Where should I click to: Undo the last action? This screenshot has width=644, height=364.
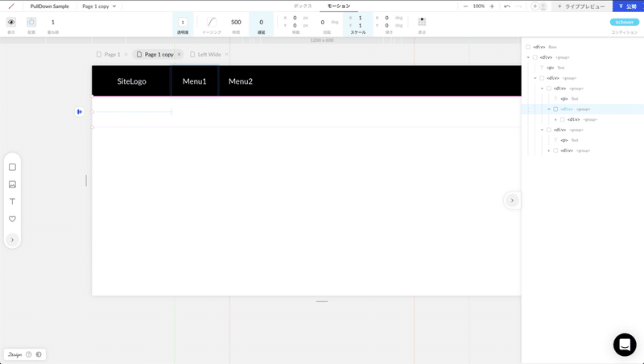507,6
